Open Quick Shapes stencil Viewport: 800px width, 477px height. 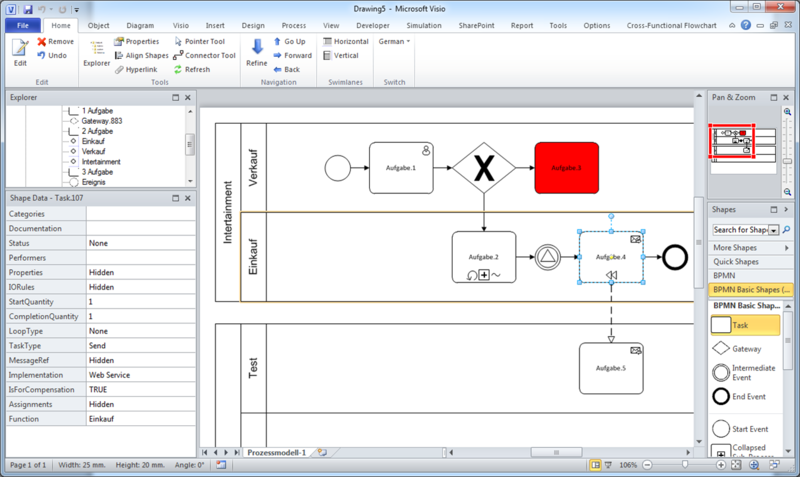(x=750, y=261)
